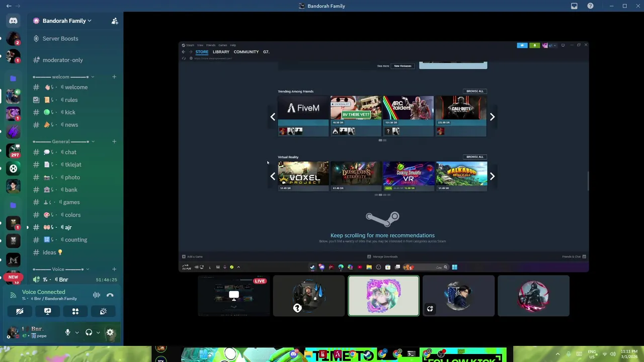Image resolution: width=644 pixels, height=362 pixels.
Task: Open the activities icon in voice panel
Action: pyautogui.click(x=75, y=311)
